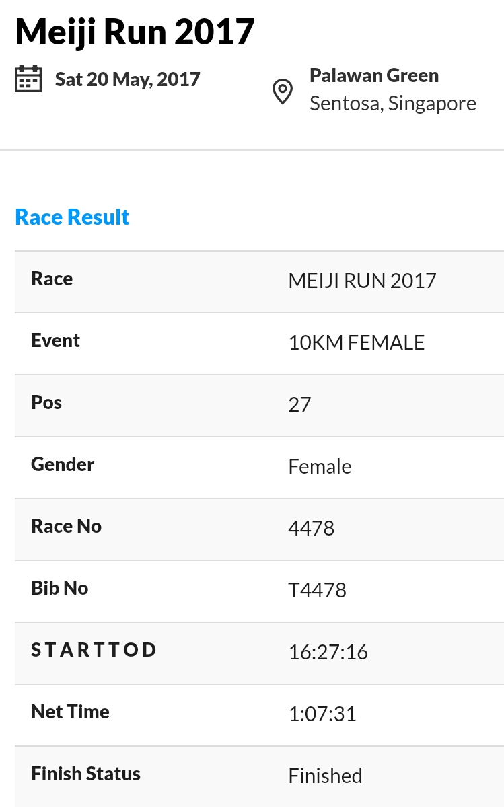
Task: Click the Race Result heading
Action: click(72, 217)
